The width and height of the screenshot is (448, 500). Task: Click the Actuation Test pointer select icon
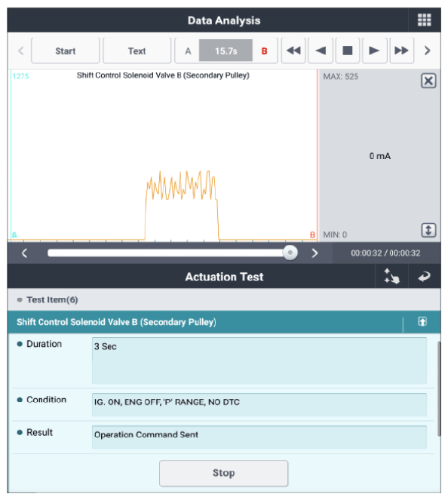[391, 276]
